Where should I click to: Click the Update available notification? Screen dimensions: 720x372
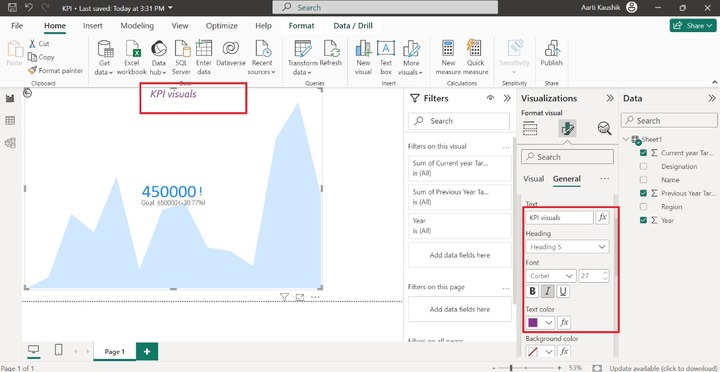point(664,368)
